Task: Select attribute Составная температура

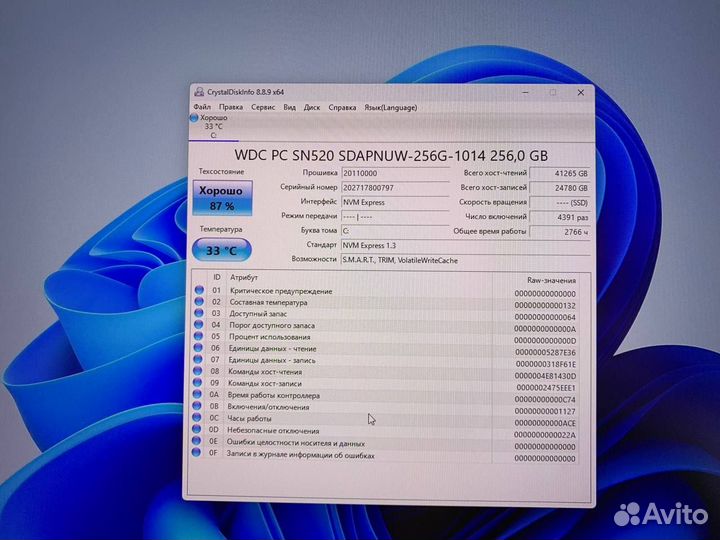Action: [268, 303]
